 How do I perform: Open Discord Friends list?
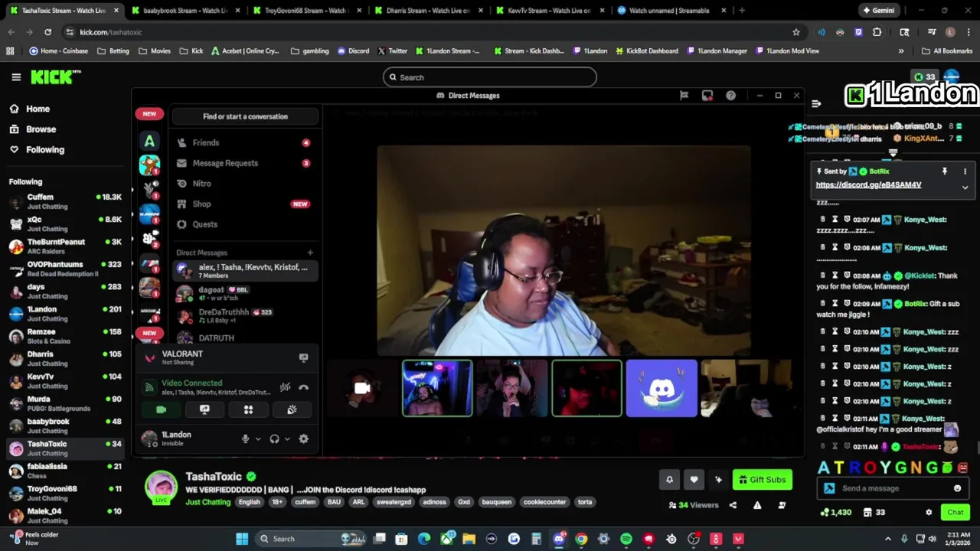point(245,142)
